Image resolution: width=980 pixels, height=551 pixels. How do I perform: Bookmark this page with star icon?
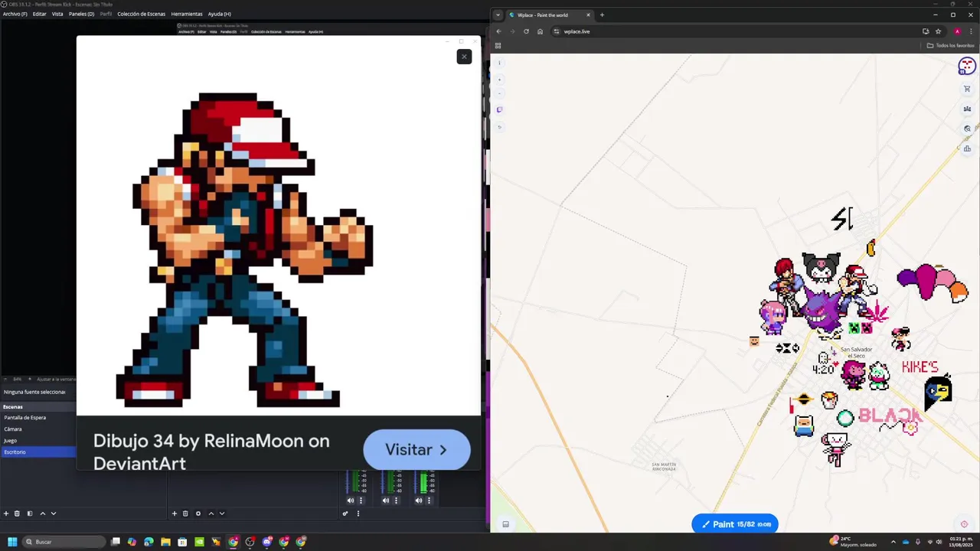(938, 31)
